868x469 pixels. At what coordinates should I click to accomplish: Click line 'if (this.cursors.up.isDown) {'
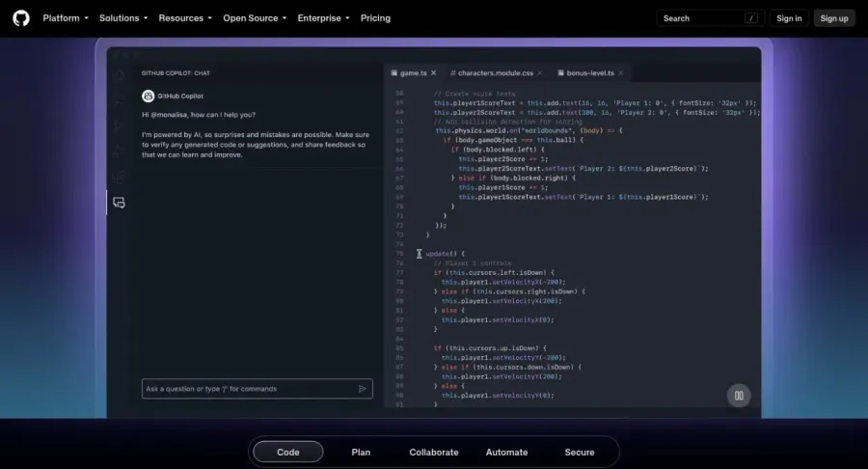(x=490, y=348)
